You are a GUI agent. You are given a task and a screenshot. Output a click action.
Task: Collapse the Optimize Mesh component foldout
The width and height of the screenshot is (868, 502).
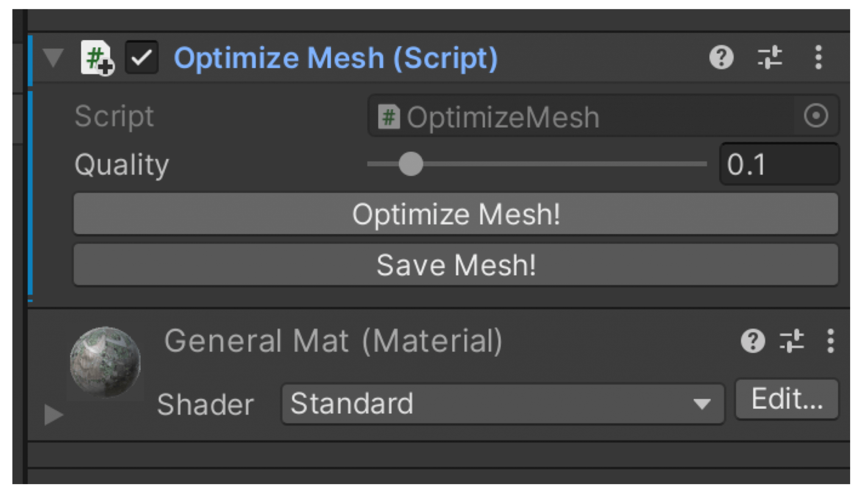53,58
